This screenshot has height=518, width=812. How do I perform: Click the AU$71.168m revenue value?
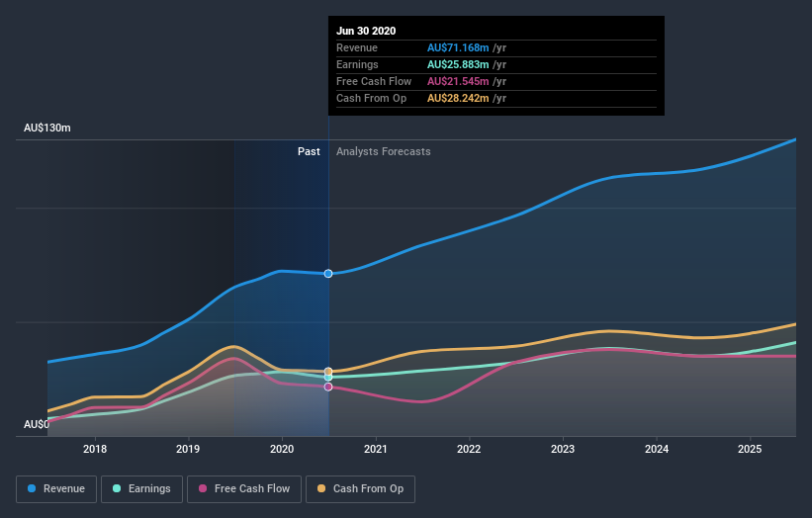458,48
